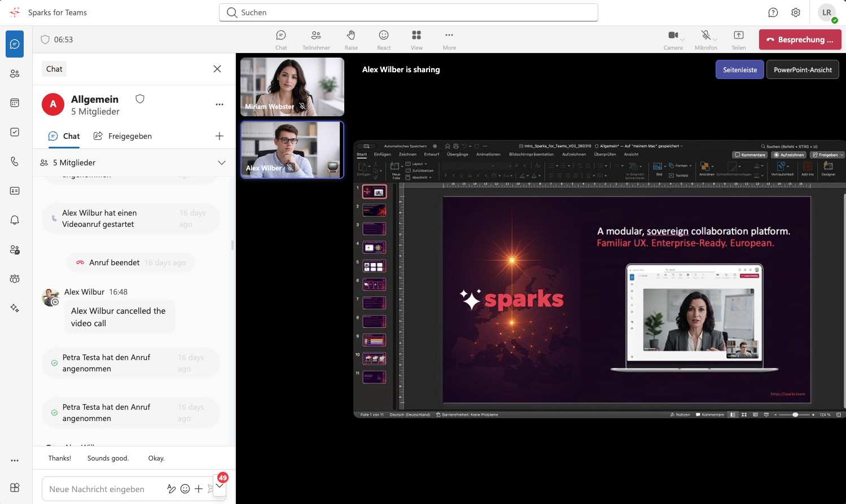Open the dropdown arrow beside Camera
Image resolution: width=846 pixels, height=504 pixels.
coord(683,40)
